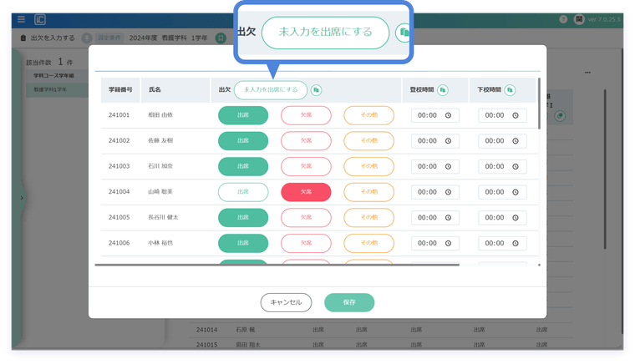Set student 241003 to その他
Viewport: 635px width, 364px height.
tap(369, 166)
